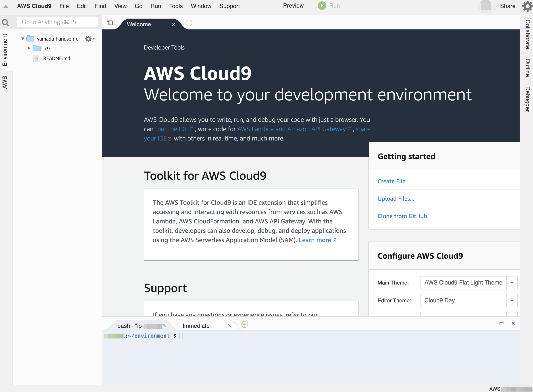Open the environment tree settings gear
This screenshot has height=392, width=533.
click(x=90, y=39)
